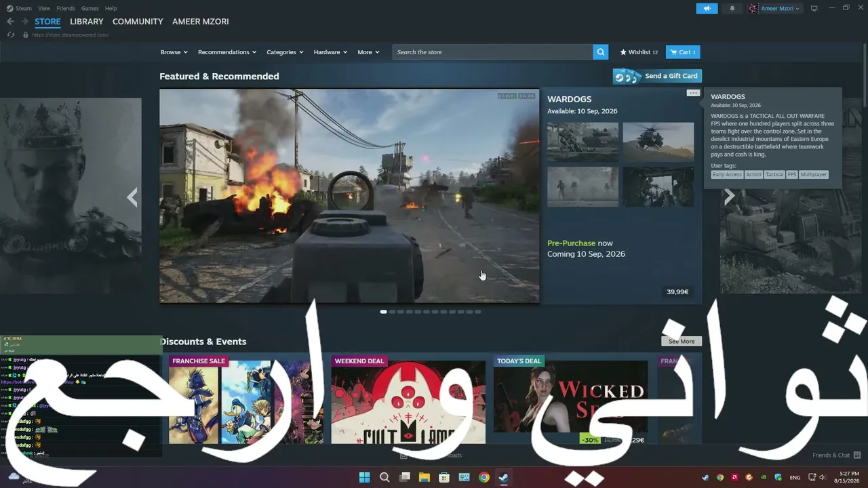Expand the Browse dropdown

[x=174, y=52]
